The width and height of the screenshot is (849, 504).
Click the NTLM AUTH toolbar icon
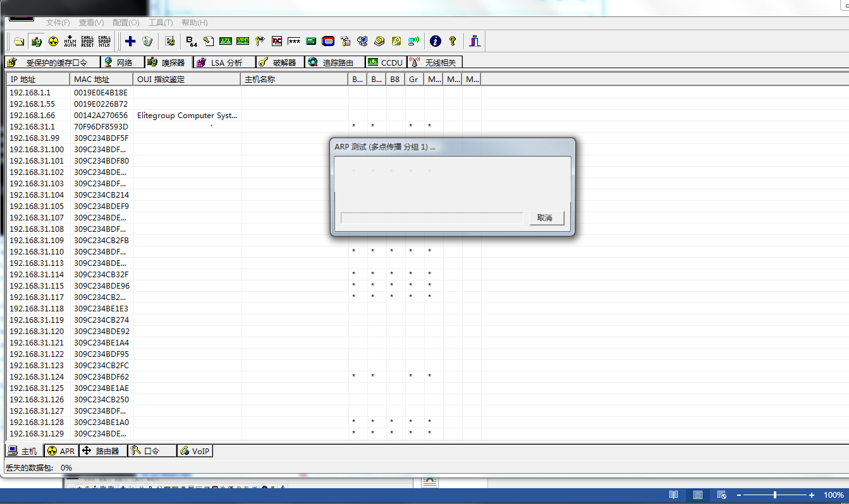[x=70, y=41]
